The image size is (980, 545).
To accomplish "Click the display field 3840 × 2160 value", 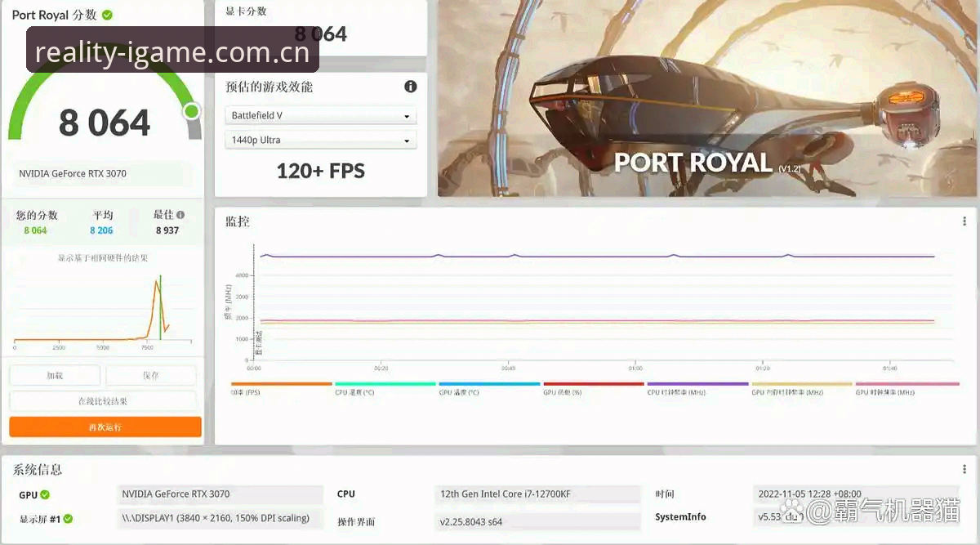I will point(220,518).
